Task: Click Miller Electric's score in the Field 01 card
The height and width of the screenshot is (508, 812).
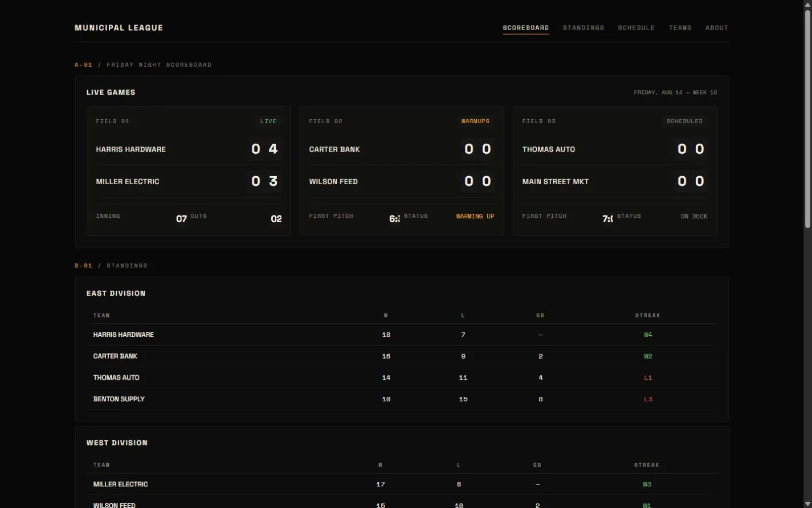Action: coord(264,181)
